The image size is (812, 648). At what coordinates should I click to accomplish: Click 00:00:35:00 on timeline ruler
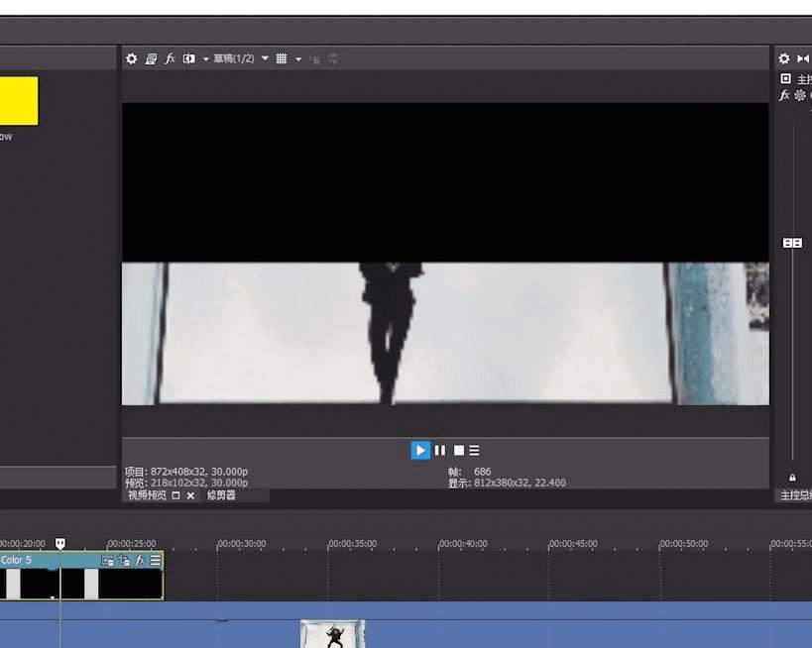pos(352,544)
